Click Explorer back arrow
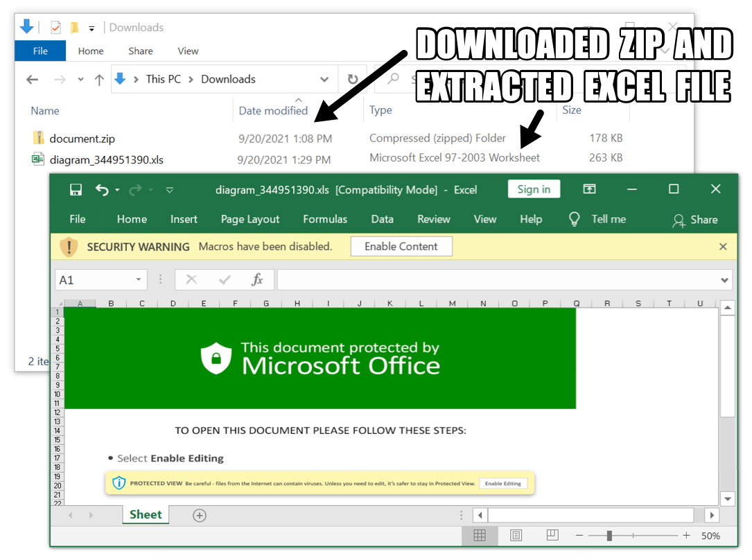Viewport: 752px width, 560px height. pyautogui.click(x=32, y=79)
